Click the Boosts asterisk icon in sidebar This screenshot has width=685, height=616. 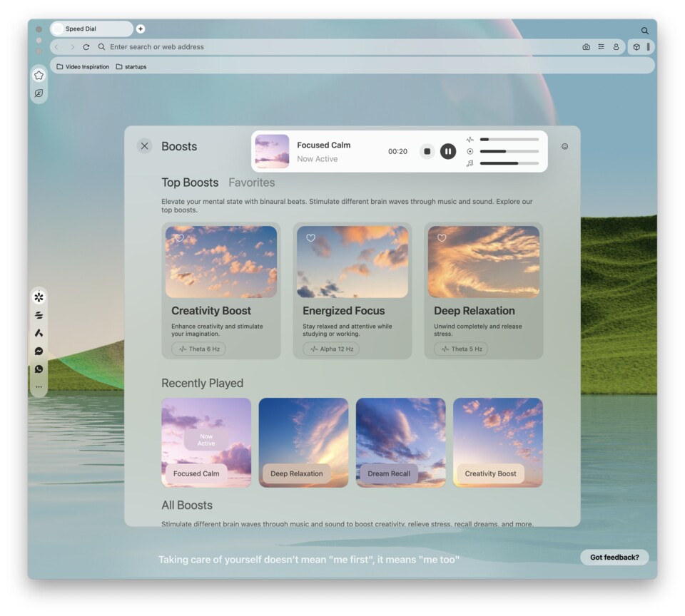[39, 297]
